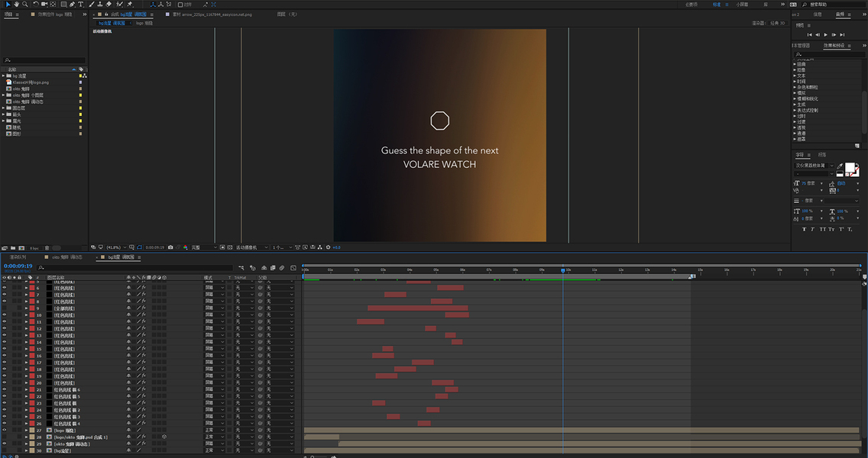This screenshot has width=868, height=458.
Task: Select the Brush tool
Action: pos(92,5)
